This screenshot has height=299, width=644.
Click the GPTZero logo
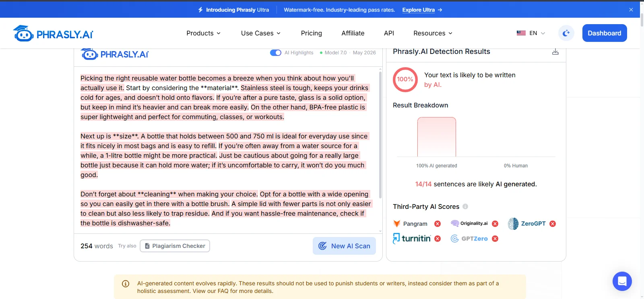(x=469, y=239)
